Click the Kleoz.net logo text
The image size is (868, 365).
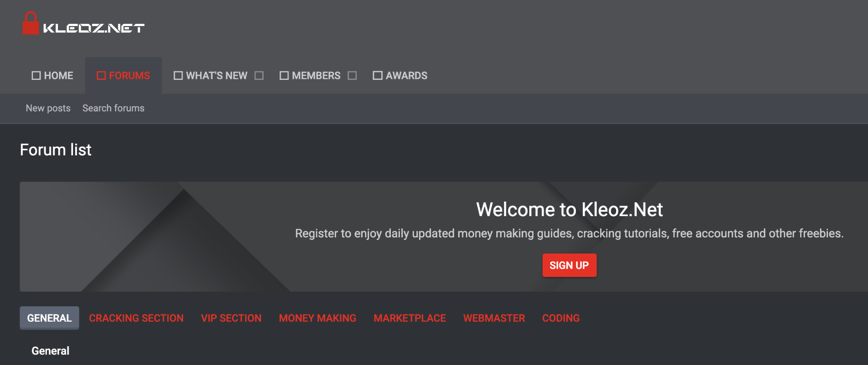[94, 28]
